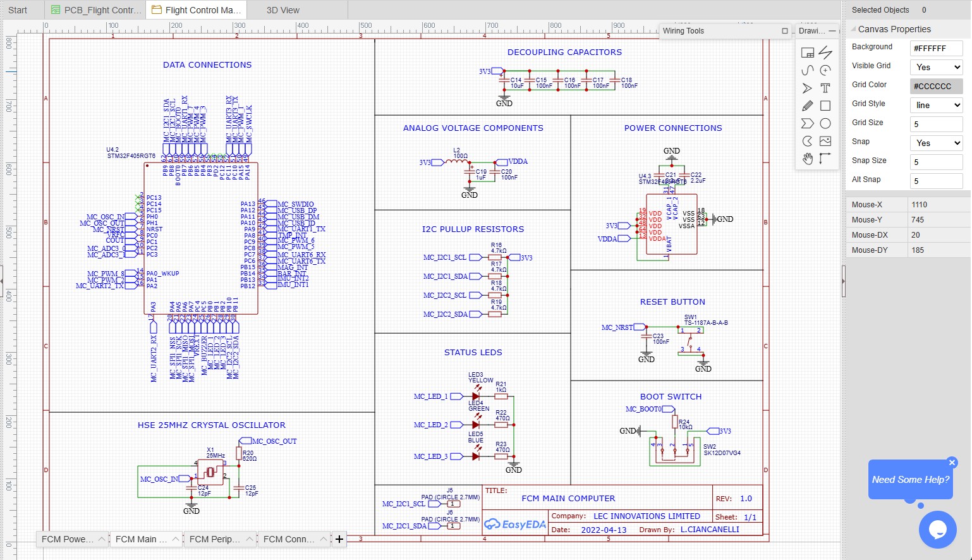Open the Snap dropdown
This screenshot has width=972, height=560.
click(936, 143)
